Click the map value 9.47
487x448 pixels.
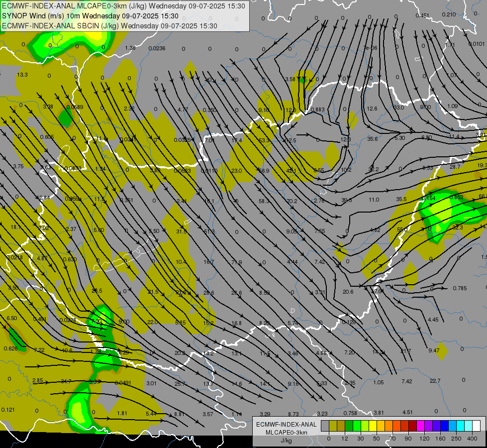[x=434, y=350]
